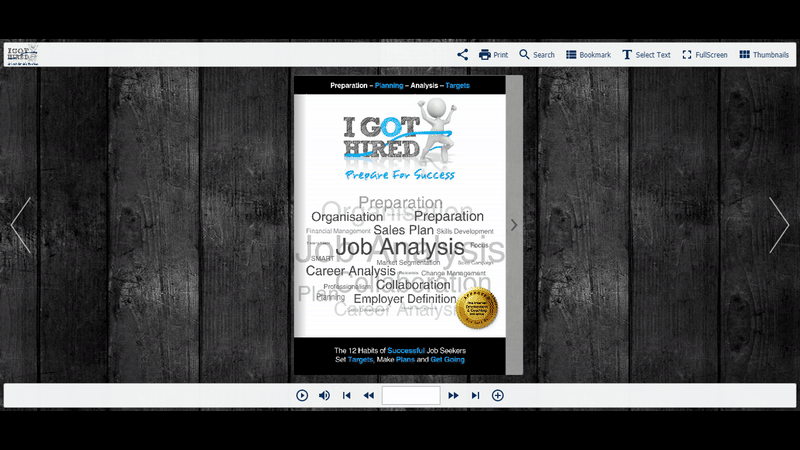Print the flipbook document
Screen dimensions: 800x450
pyautogui.click(x=493, y=55)
